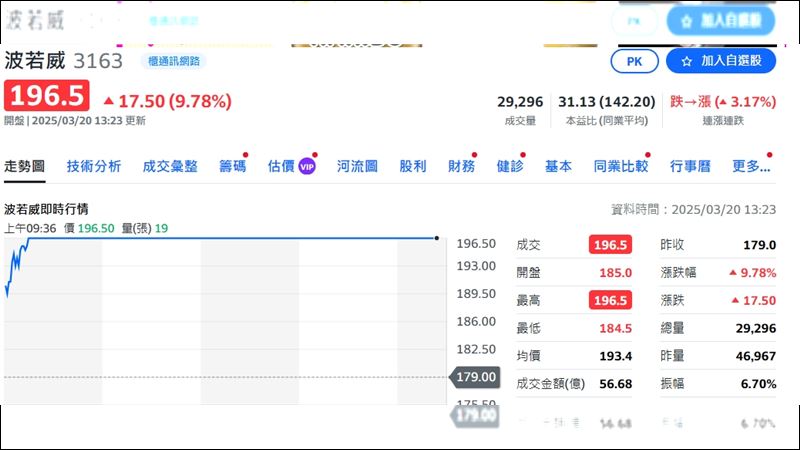The image size is (800, 450).
Task: Click the 漲跌幅 9.78% value
Action: point(753,273)
